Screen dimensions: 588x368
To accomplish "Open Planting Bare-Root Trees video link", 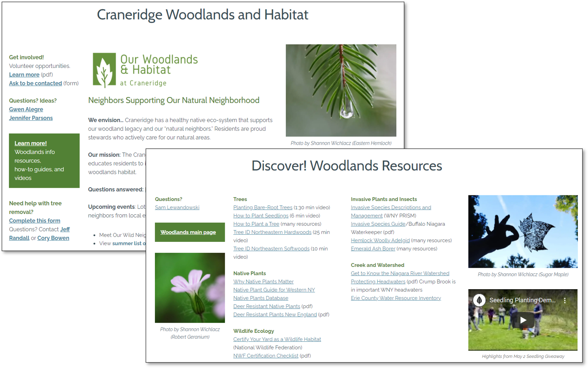I will coord(262,207).
